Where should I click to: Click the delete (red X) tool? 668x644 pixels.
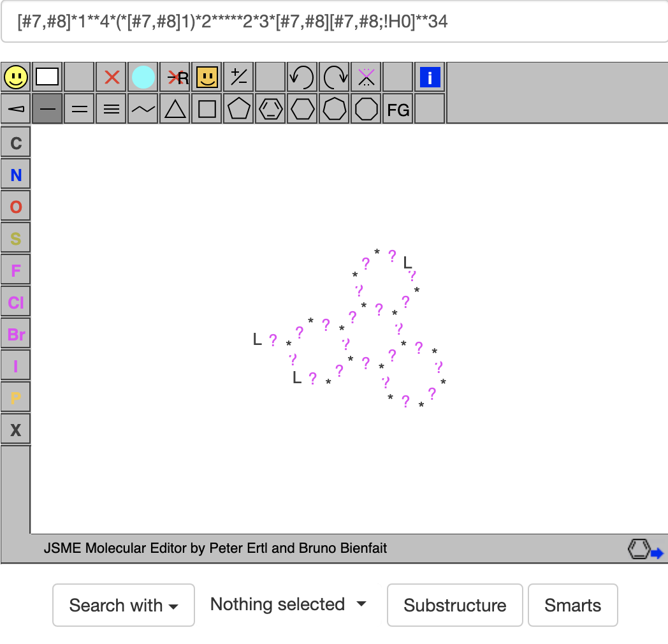point(112,78)
